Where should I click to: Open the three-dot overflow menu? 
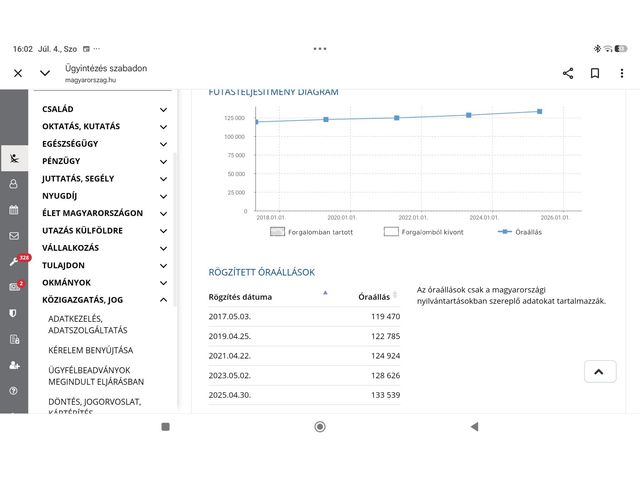pyautogui.click(x=622, y=73)
